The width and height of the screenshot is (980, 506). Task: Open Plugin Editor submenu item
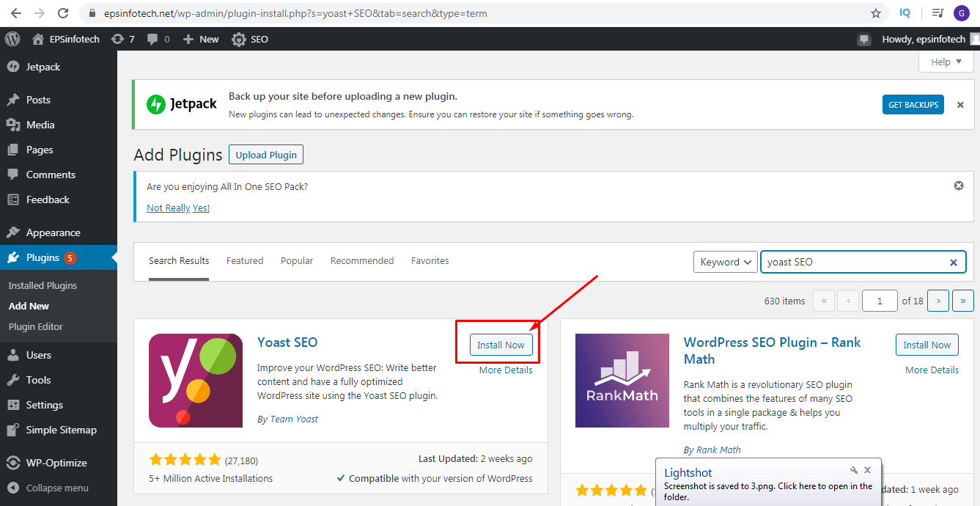(36, 326)
